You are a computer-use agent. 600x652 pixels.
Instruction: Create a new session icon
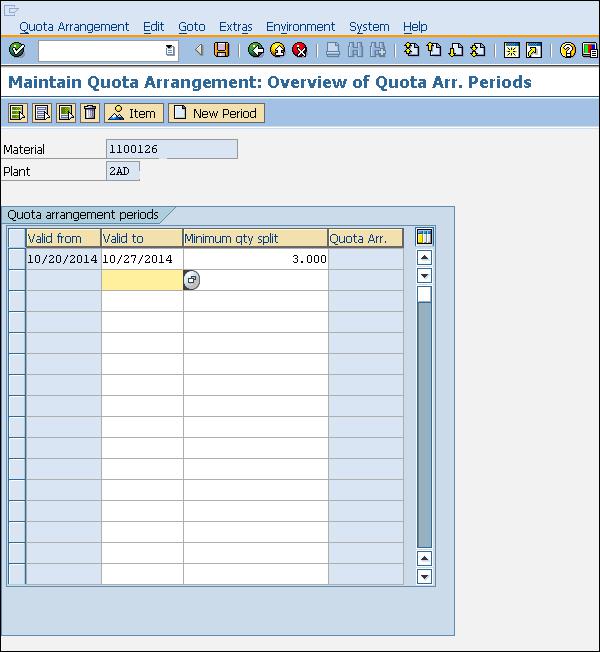511,50
